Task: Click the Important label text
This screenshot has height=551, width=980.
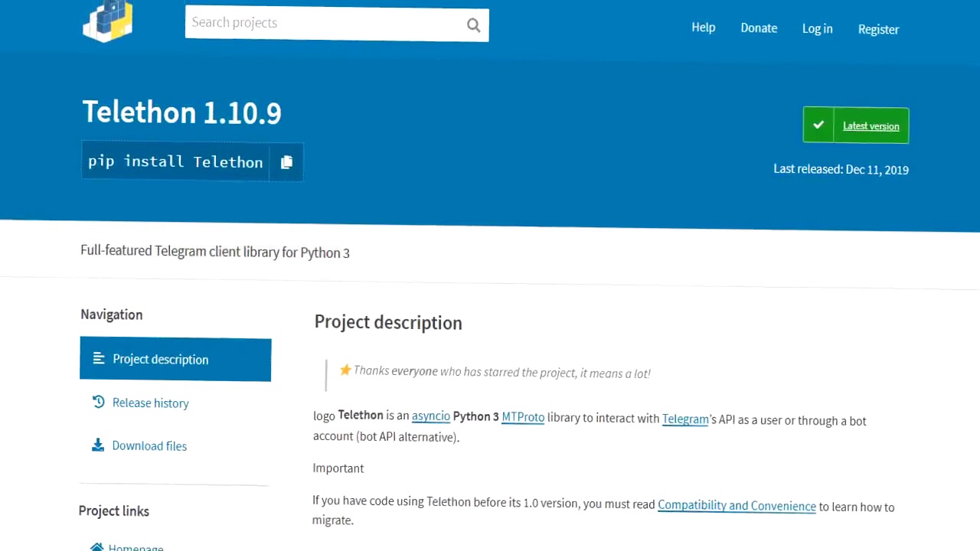Action: coord(338,468)
